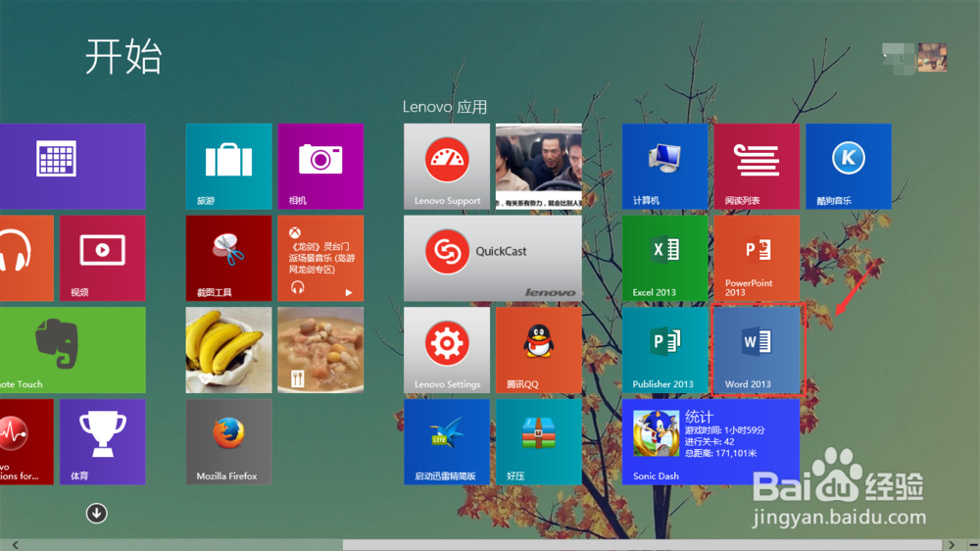Click the horizontal scrollbar thumb
The image size is (980, 551).
tap(642, 545)
